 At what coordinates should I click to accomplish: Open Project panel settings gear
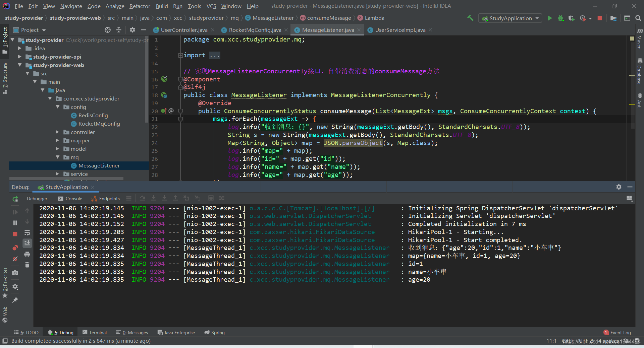pyautogui.click(x=132, y=30)
